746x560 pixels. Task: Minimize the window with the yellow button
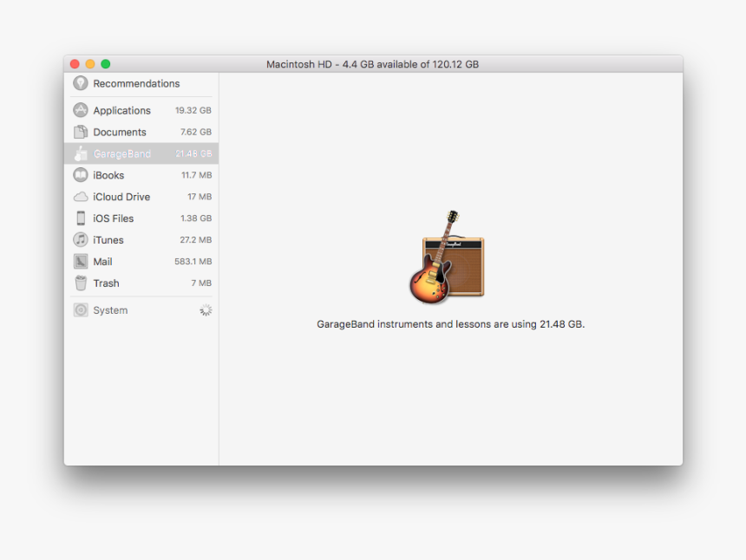90,63
